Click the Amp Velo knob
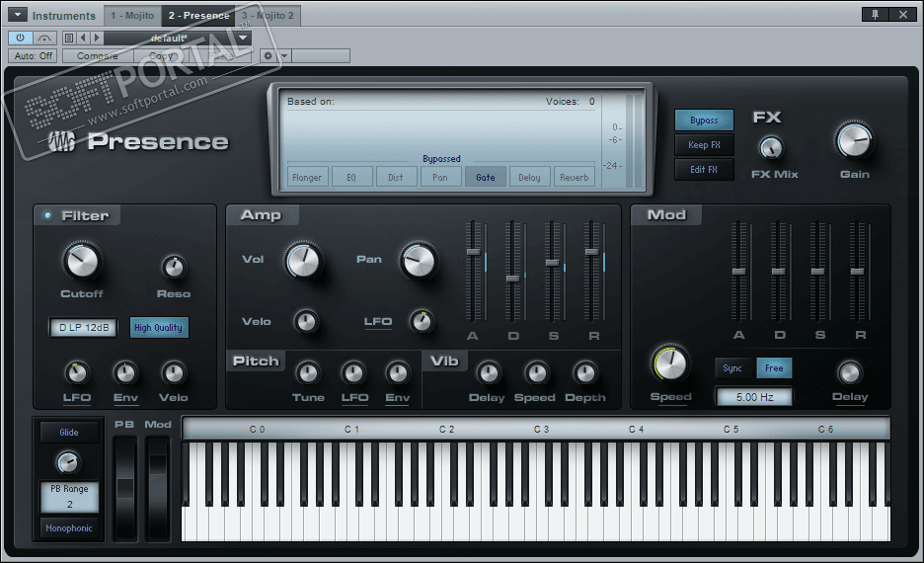 (x=306, y=322)
